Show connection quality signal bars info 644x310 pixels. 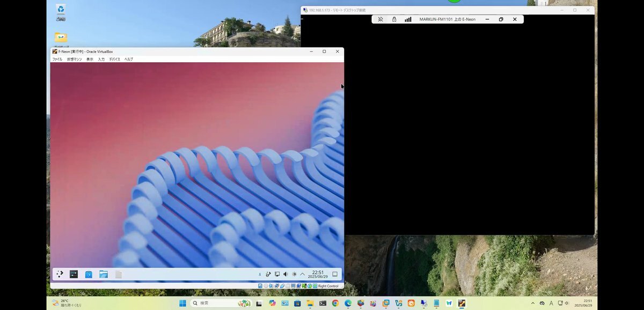pyautogui.click(x=408, y=19)
